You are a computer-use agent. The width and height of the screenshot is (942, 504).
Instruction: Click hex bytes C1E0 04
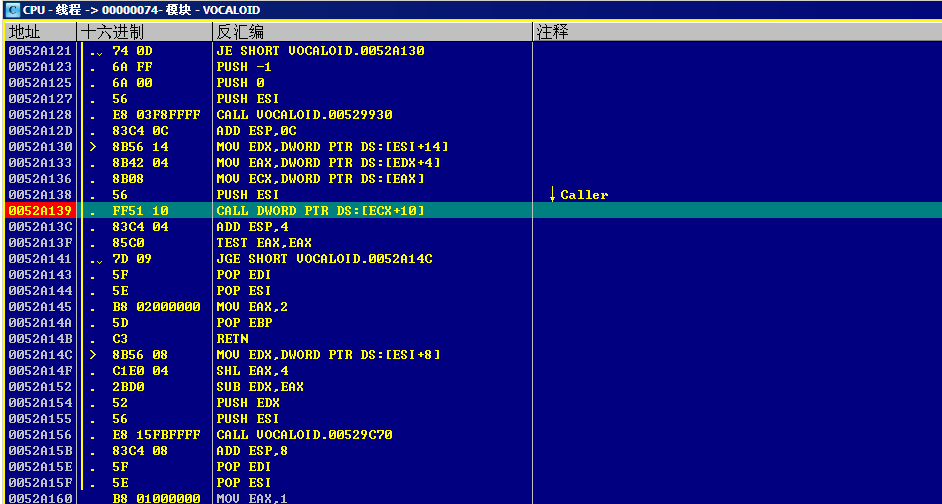(140, 371)
